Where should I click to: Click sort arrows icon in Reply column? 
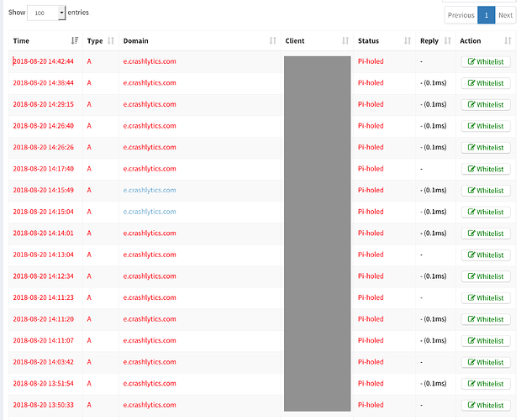(448, 40)
